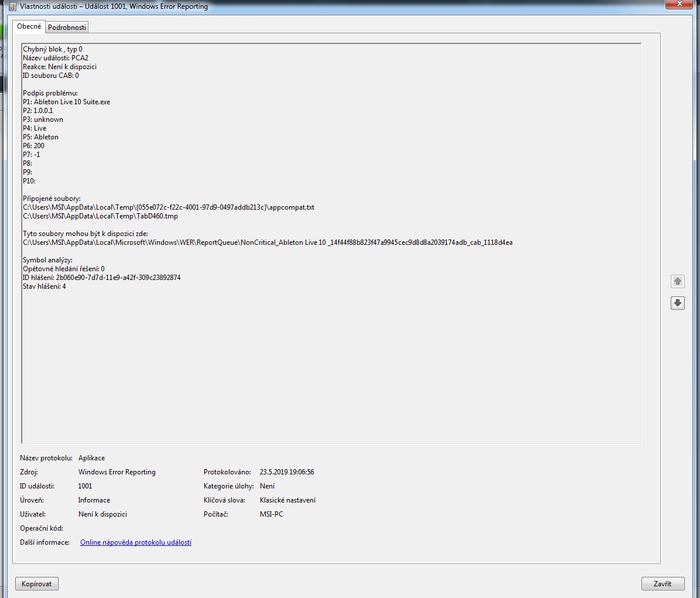This screenshot has width=700, height=598.
Task: Click the 'Aplikace' log name value
Action: click(91, 458)
